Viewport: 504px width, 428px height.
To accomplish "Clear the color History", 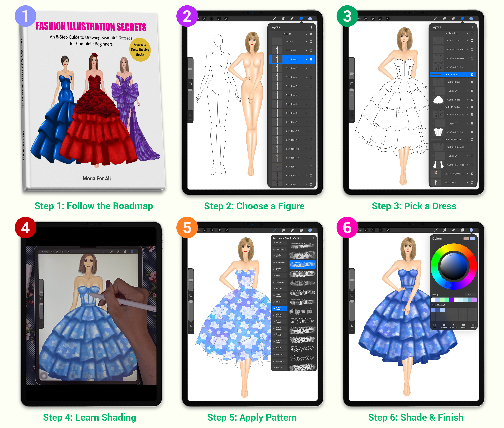I will tap(470, 295).
